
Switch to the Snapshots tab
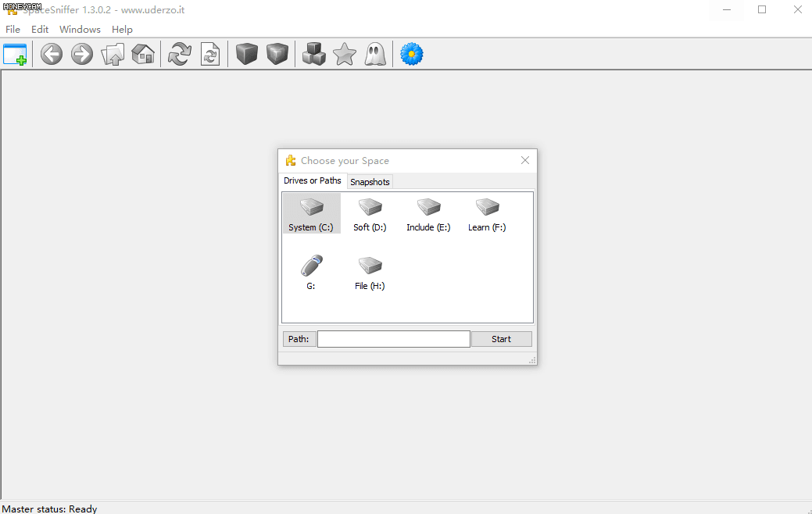(x=370, y=182)
